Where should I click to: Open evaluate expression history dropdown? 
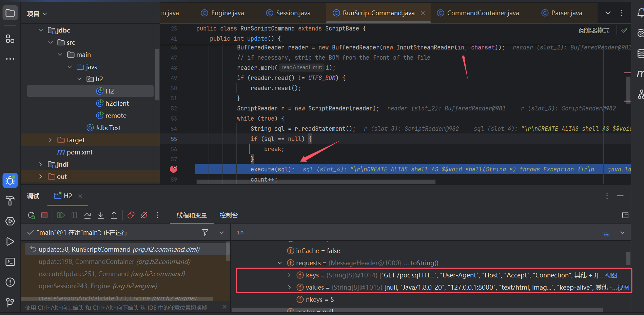(622, 233)
